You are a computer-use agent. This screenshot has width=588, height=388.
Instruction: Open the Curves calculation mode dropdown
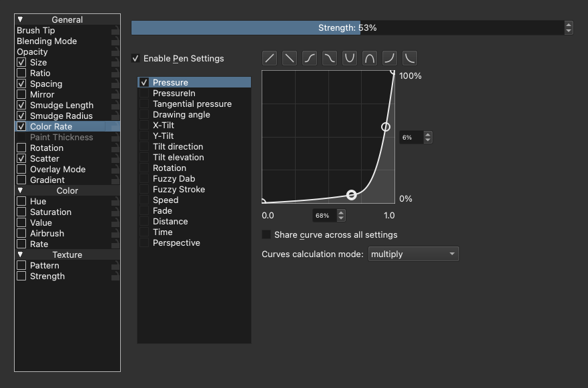[413, 254]
